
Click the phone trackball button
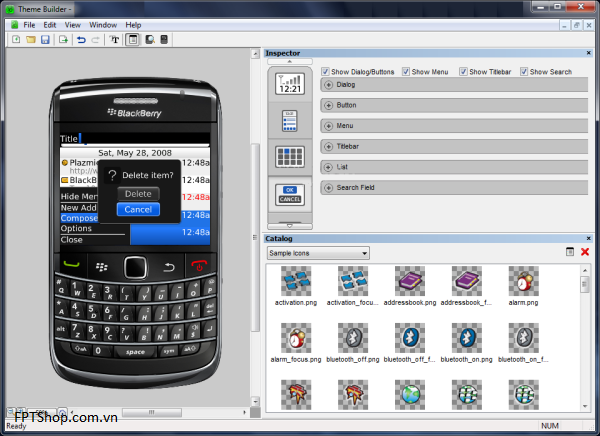tap(135, 267)
